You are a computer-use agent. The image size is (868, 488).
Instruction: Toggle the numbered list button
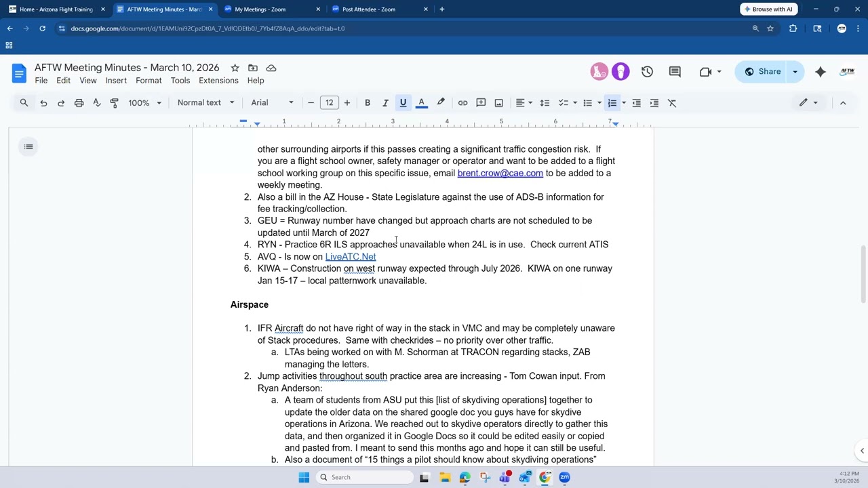(x=612, y=103)
